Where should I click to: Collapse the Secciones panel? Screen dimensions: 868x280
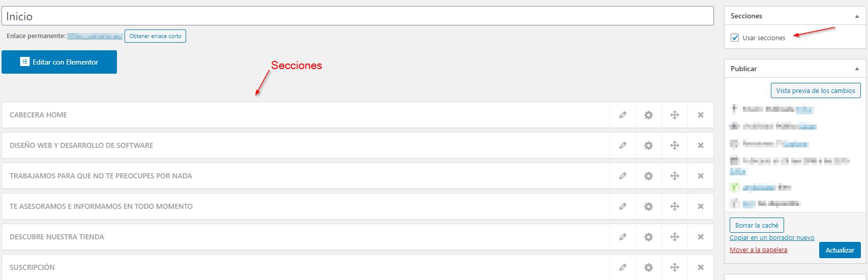click(x=857, y=16)
